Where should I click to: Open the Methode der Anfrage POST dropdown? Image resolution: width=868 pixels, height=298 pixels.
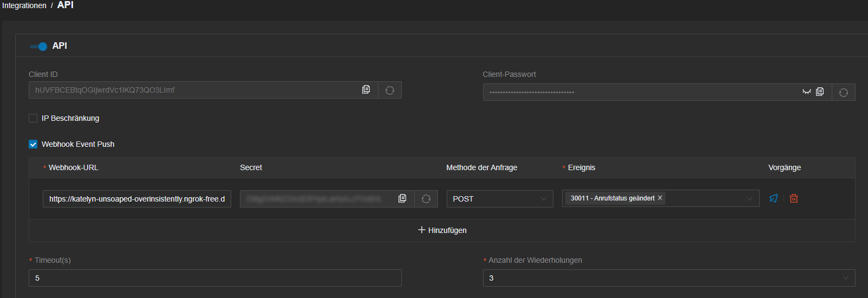tap(500, 199)
